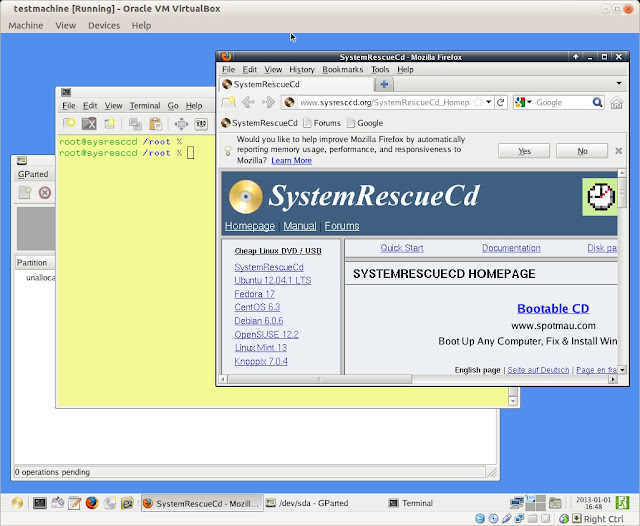Click the start menu icon in panel
This screenshot has height=526, width=640.
click(17, 503)
